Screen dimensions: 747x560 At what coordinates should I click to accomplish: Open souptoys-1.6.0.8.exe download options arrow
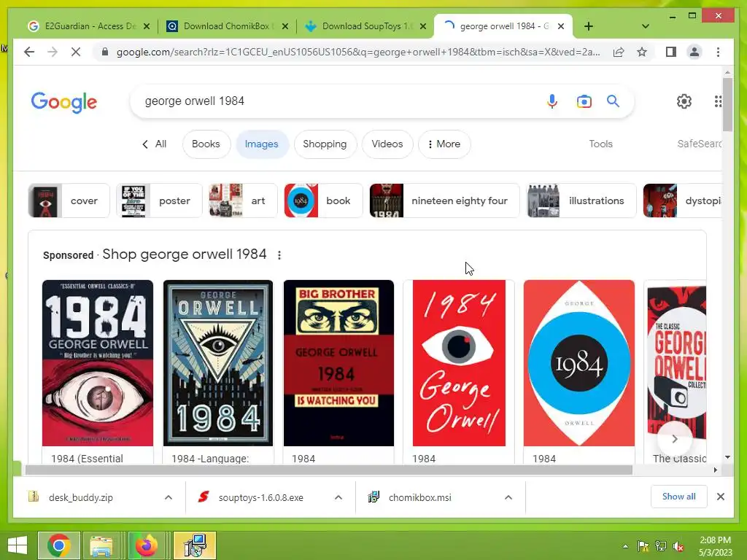point(338,497)
